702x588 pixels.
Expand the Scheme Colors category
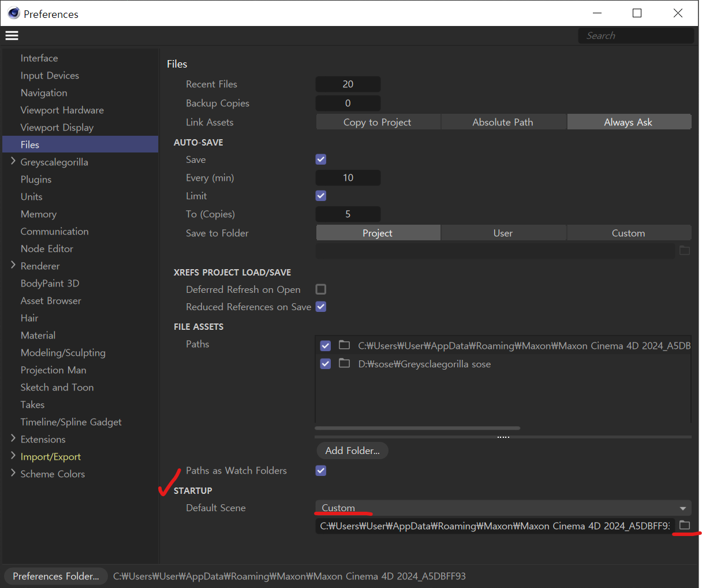13,474
